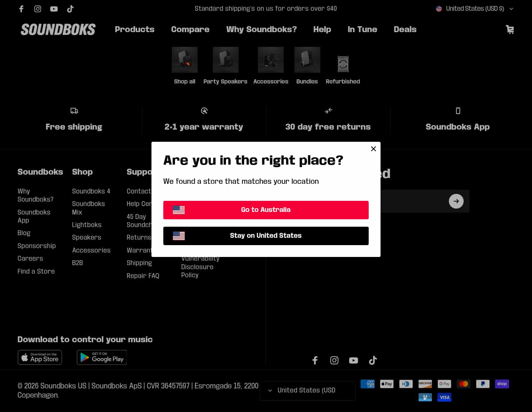Click the 30 day free returns icon

pyautogui.click(x=328, y=111)
